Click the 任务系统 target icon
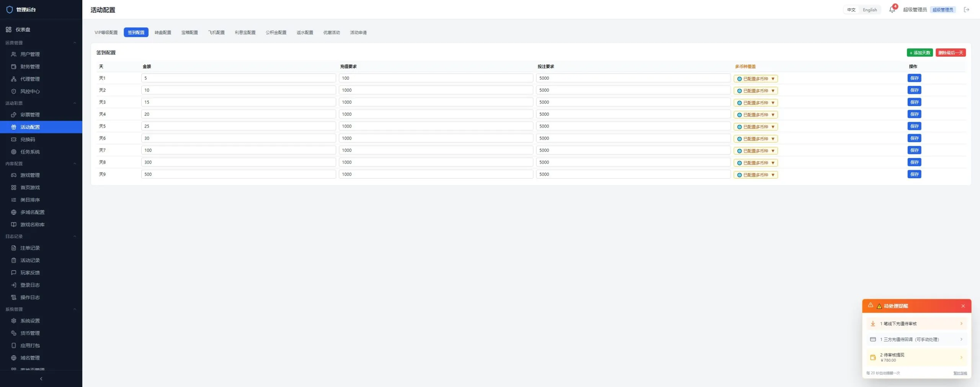Image resolution: width=980 pixels, height=387 pixels. tap(14, 152)
